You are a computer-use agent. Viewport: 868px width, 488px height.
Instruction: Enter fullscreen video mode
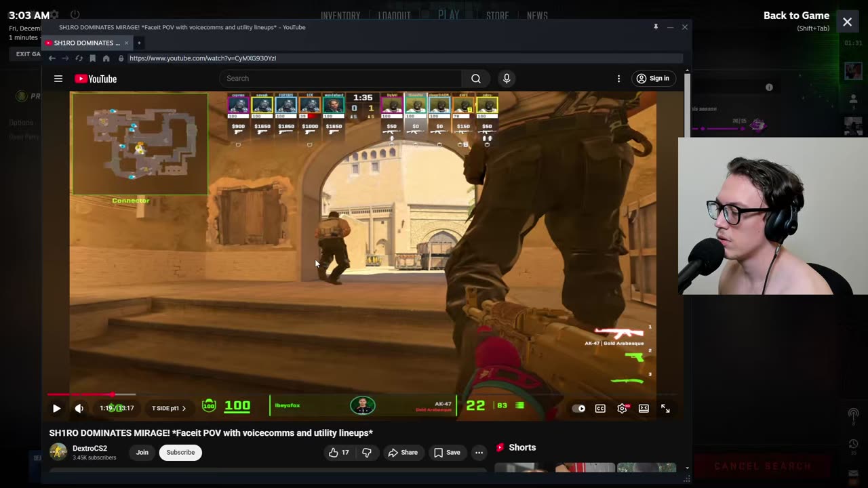[x=665, y=408]
